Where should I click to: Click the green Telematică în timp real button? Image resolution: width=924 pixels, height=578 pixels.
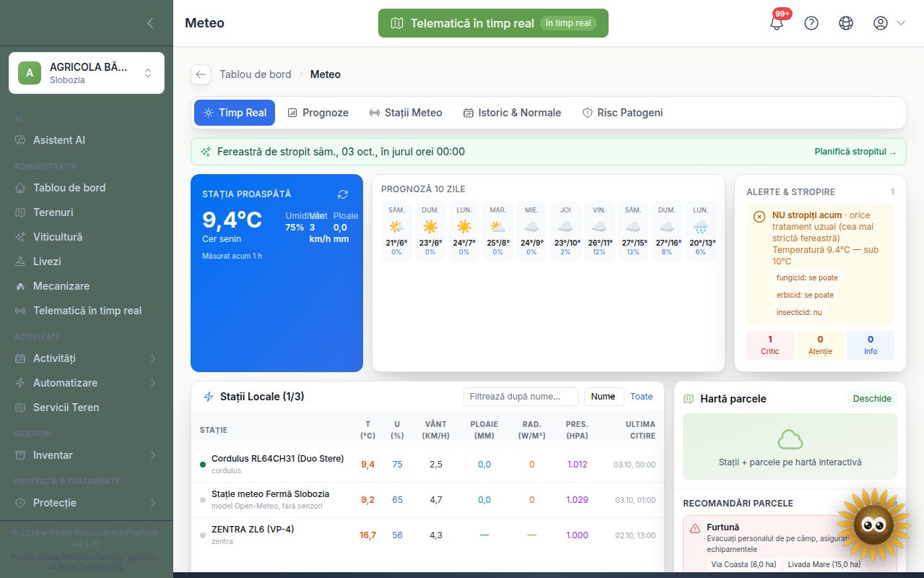[493, 23]
